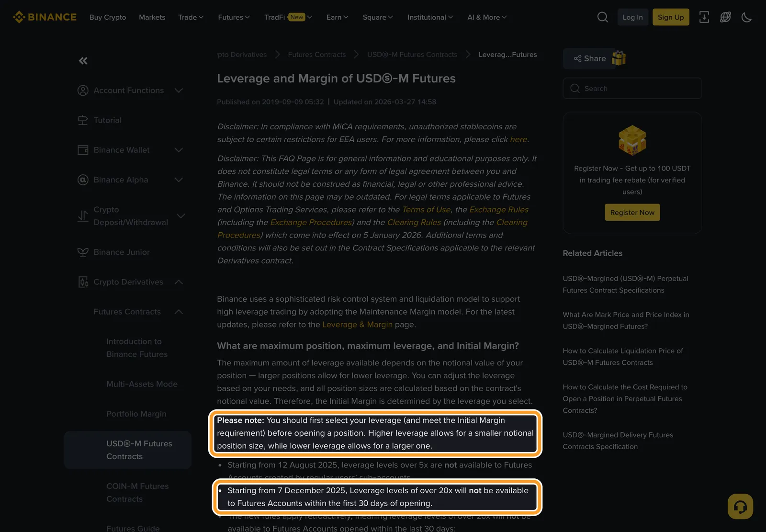Select Multi-Assets Mode in sidebar

click(142, 384)
